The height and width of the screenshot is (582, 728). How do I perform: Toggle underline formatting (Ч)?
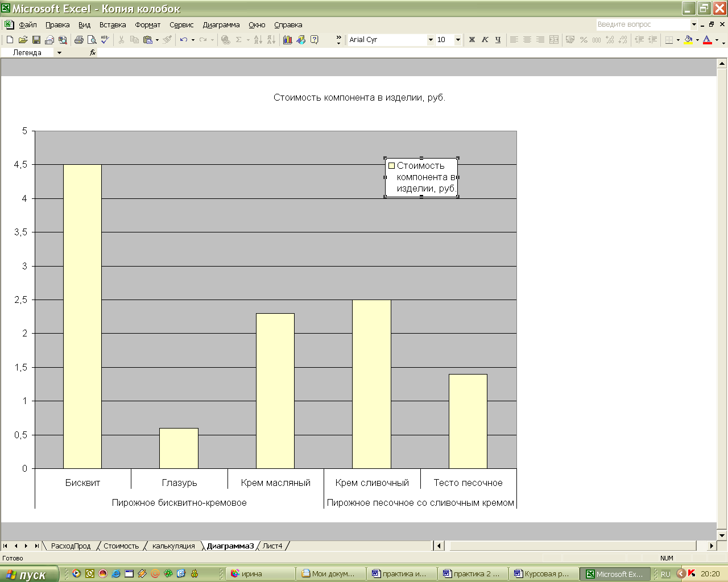(498, 40)
